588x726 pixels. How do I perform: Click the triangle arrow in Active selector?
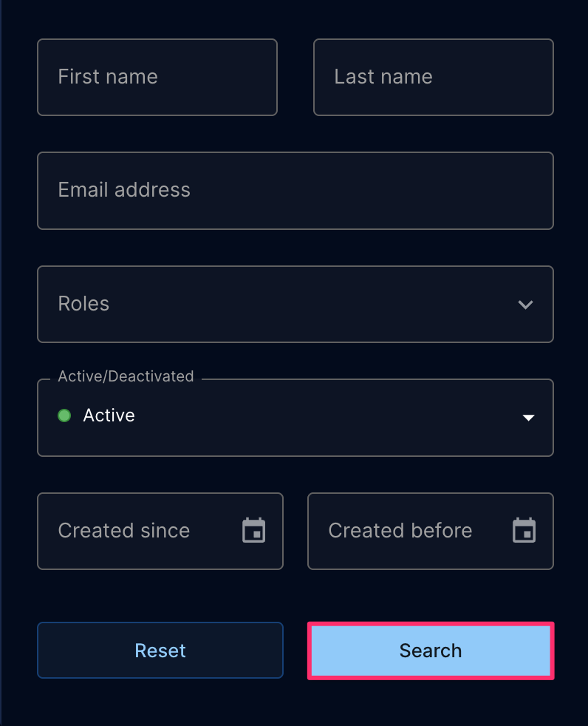tap(528, 418)
